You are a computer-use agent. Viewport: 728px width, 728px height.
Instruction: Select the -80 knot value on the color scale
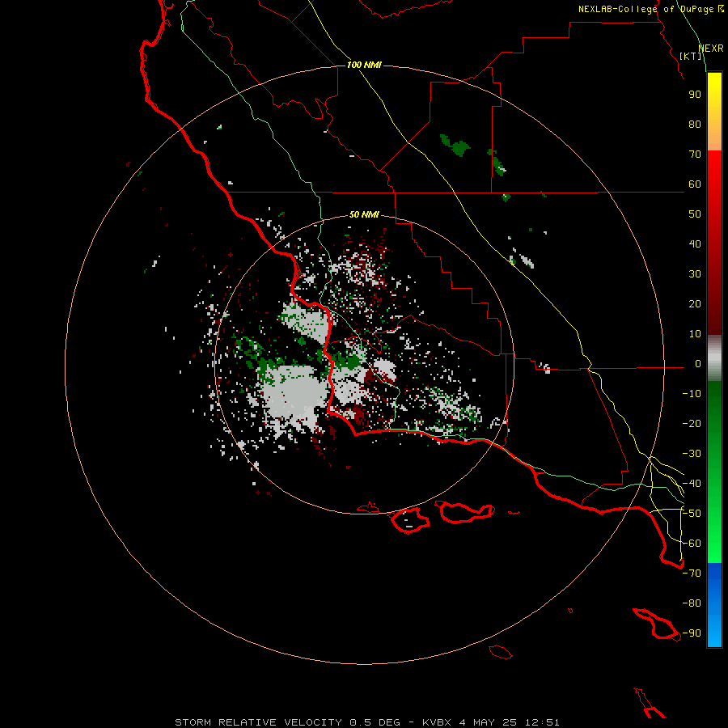pyautogui.click(x=692, y=603)
